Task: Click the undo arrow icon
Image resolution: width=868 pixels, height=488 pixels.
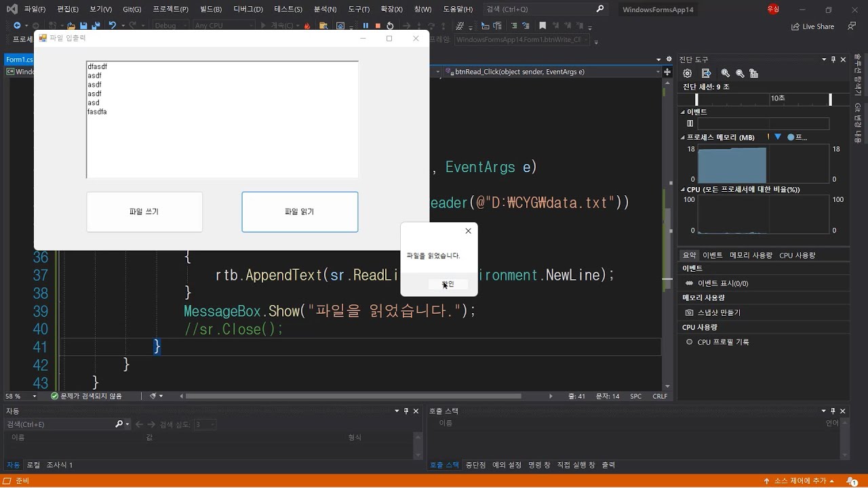Action: point(113,26)
